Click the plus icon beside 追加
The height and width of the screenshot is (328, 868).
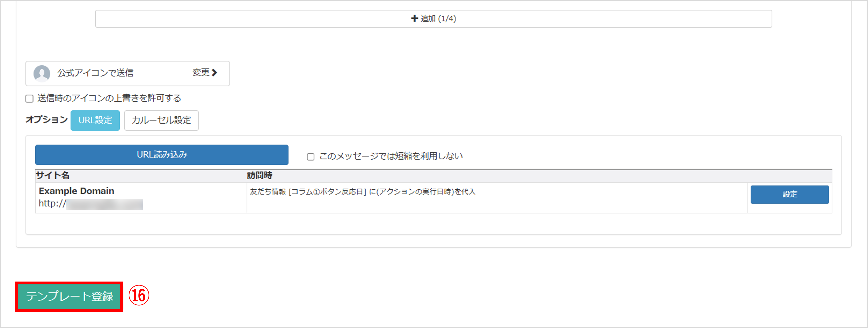pos(414,19)
